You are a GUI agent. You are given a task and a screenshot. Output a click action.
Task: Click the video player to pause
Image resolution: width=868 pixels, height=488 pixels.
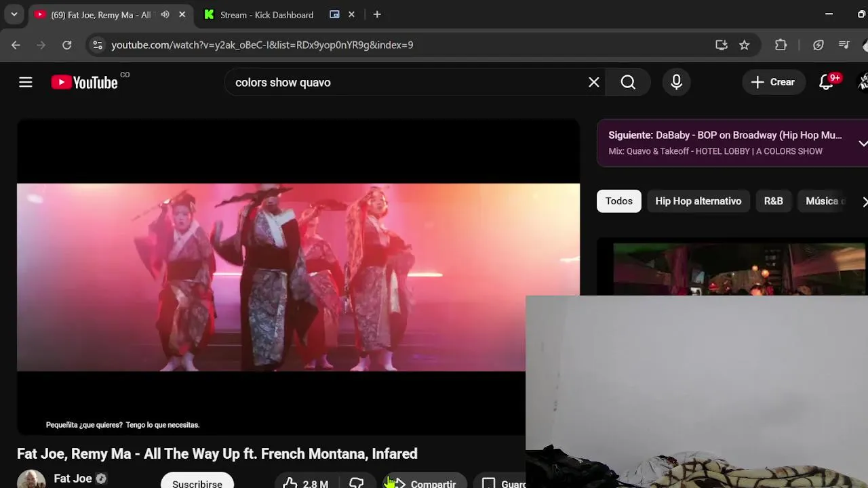(x=298, y=277)
